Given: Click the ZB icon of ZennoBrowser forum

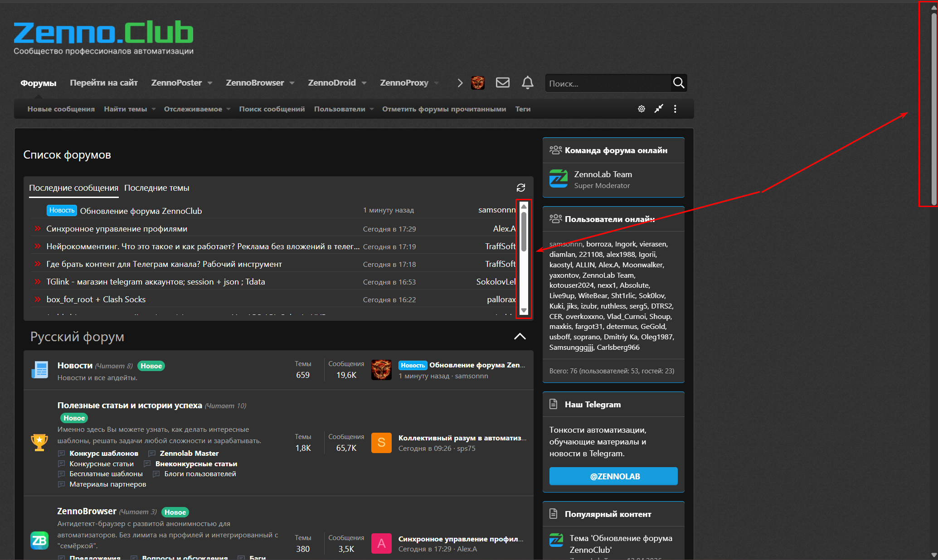Looking at the screenshot, I should coord(39,540).
